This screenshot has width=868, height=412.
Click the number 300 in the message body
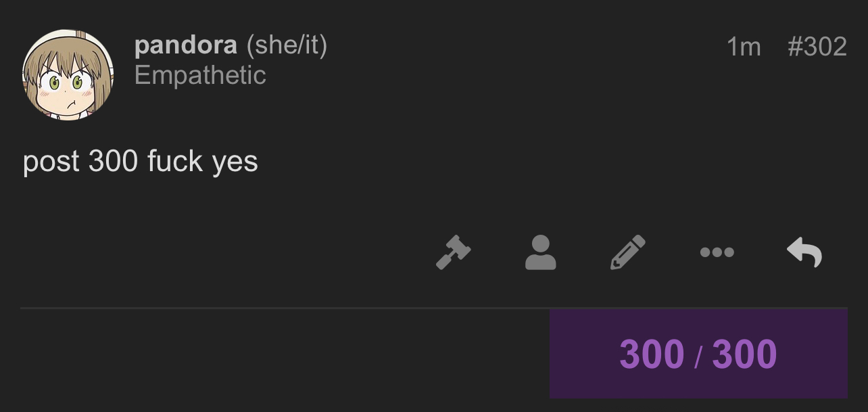(x=113, y=162)
